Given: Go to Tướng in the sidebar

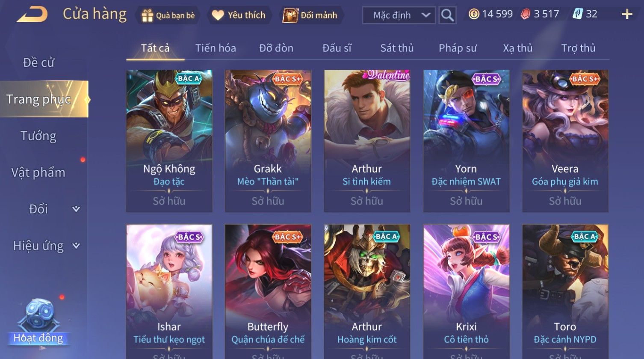Looking at the screenshot, I should click(x=38, y=136).
